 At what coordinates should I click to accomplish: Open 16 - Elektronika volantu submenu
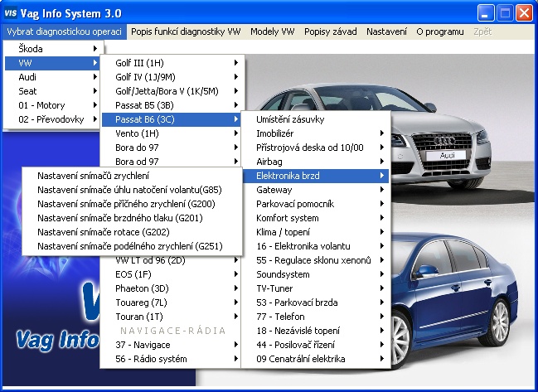point(316,245)
